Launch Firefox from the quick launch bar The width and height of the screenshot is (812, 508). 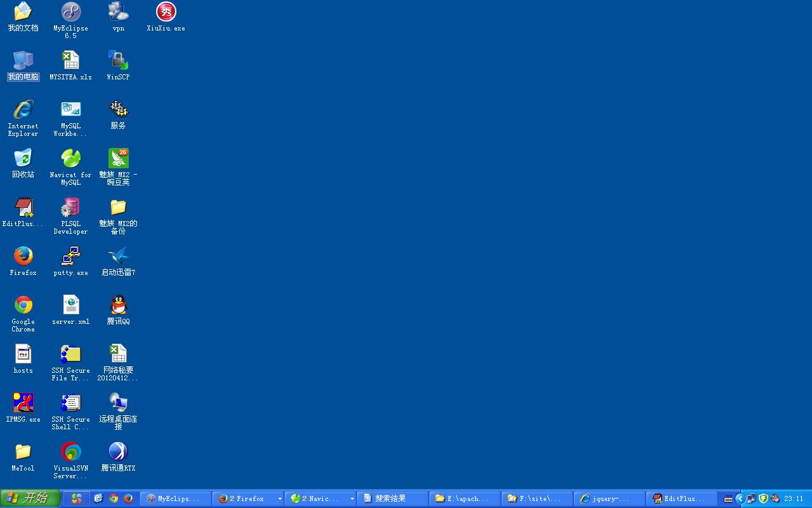click(x=128, y=498)
